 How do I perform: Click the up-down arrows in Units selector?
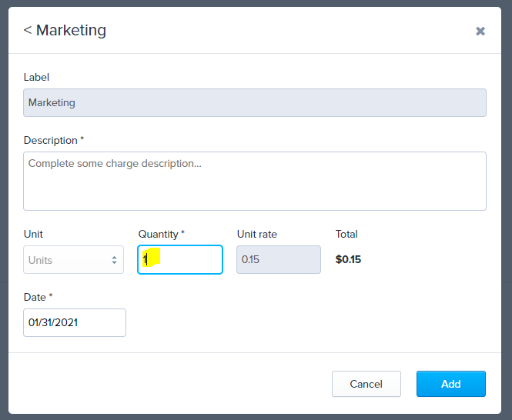point(115,260)
